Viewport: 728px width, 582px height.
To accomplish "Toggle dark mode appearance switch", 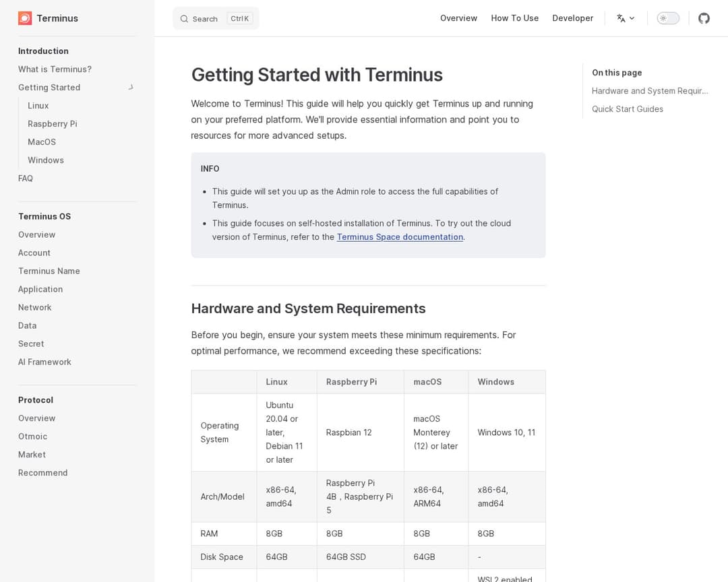I will tap(667, 18).
